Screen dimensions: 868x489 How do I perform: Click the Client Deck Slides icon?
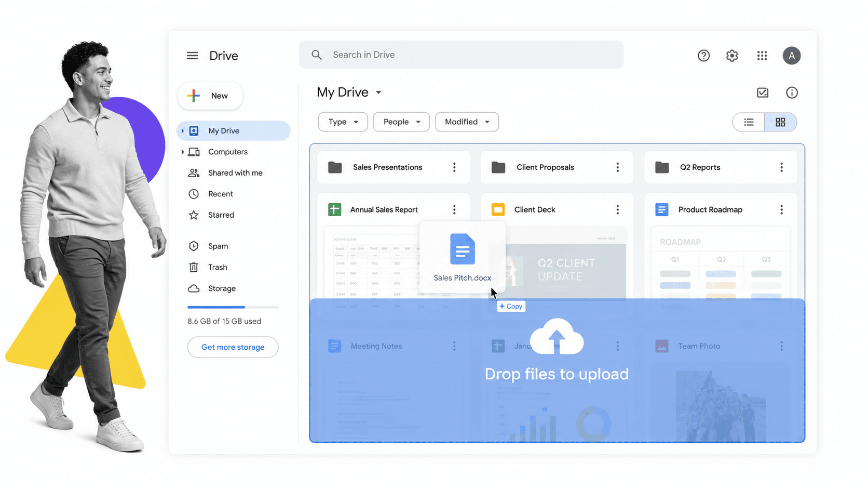click(x=498, y=209)
